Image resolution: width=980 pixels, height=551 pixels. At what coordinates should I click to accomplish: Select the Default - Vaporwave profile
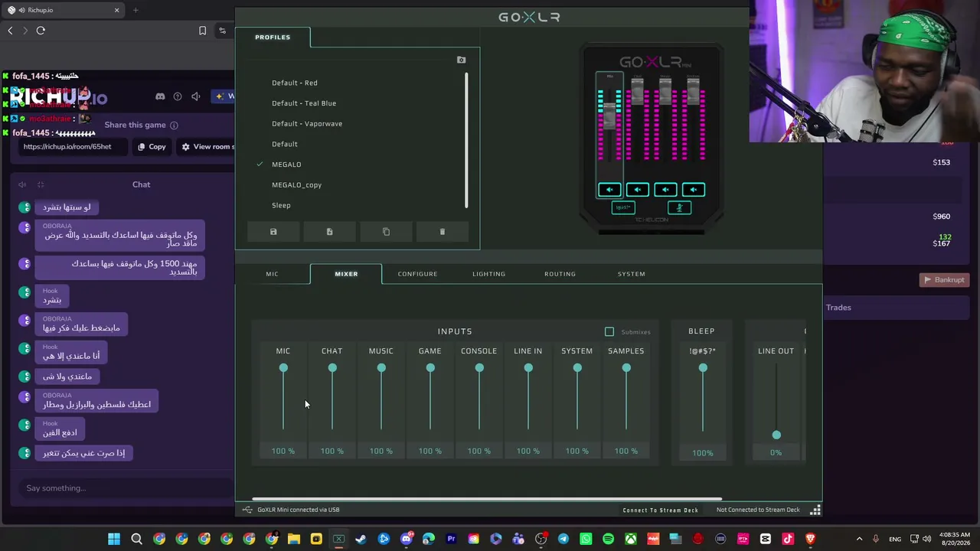pos(307,124)
